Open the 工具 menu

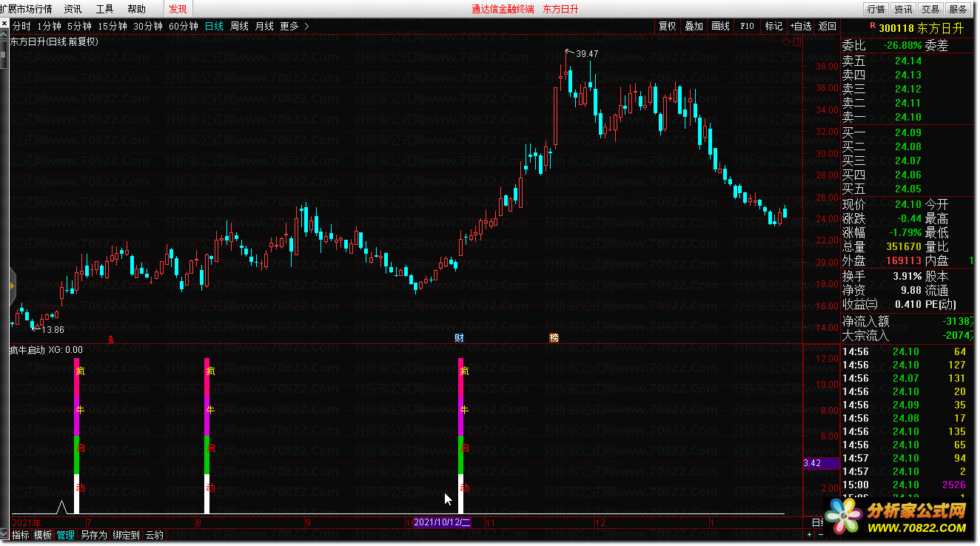pos(104,9)
